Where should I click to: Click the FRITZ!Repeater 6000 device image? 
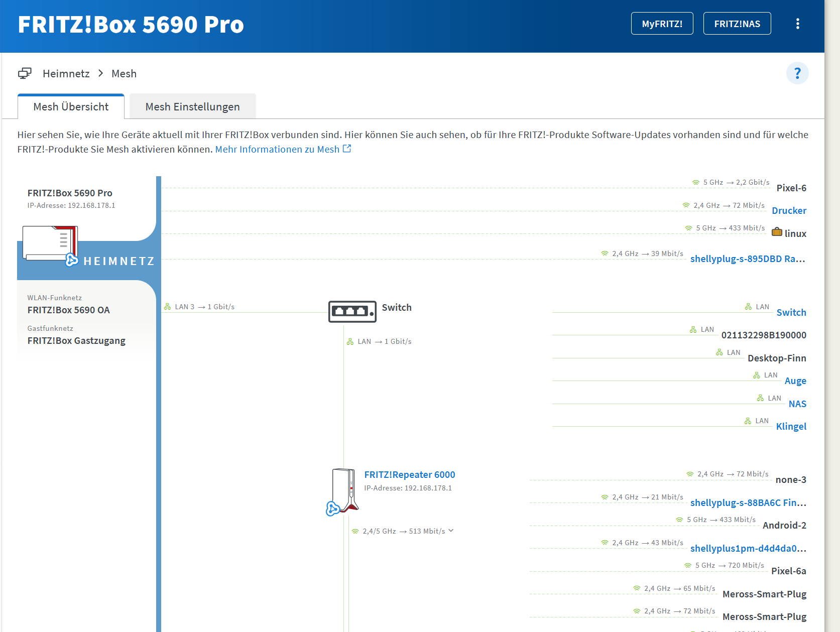[345, 490]
